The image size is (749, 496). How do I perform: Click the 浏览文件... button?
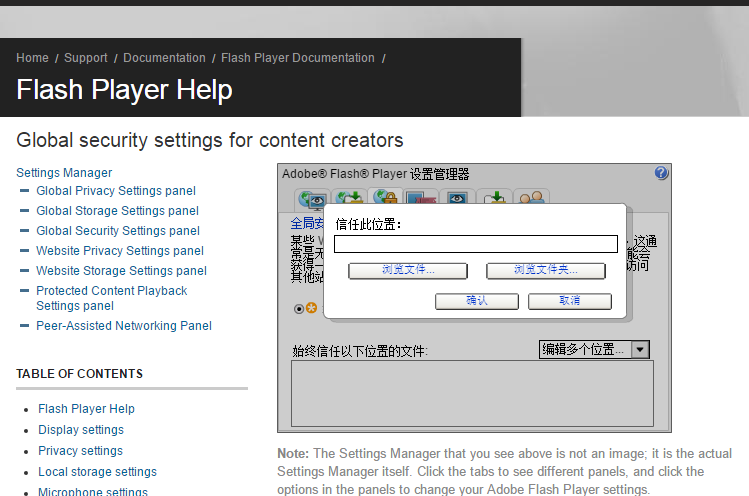(408, 270)
